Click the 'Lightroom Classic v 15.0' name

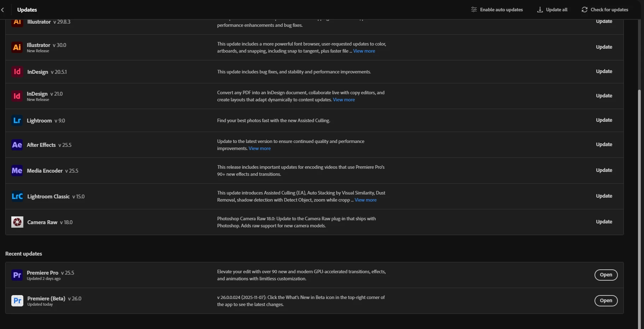pos(56,197)
